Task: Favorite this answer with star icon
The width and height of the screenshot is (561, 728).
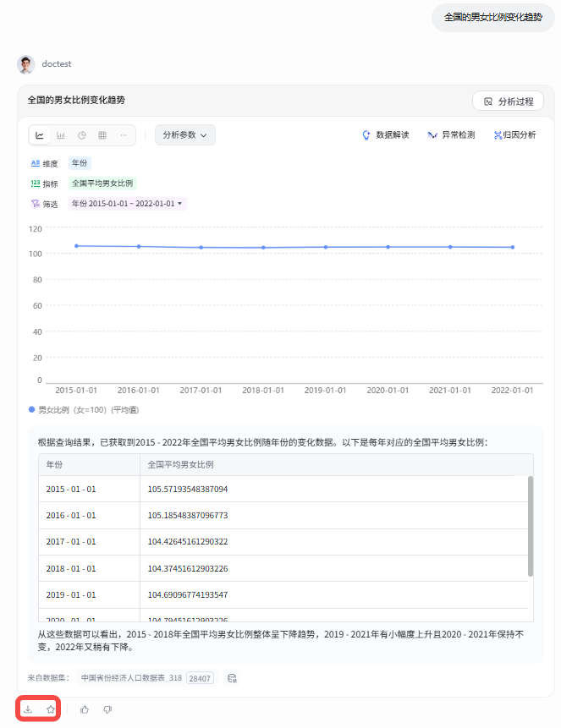Action: click(x=51, y=709)
